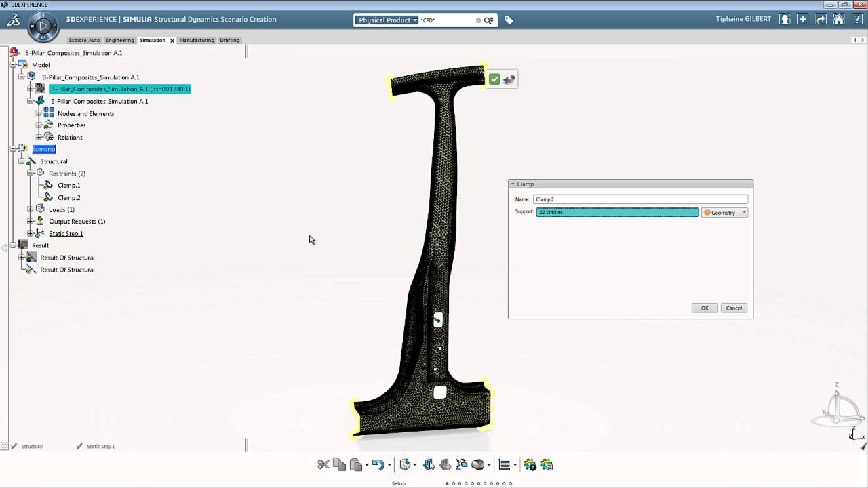The height and width of the screenshot is (488, 868).
Task: Click the Cut scissors icon
Action: [x=323, y=464]
